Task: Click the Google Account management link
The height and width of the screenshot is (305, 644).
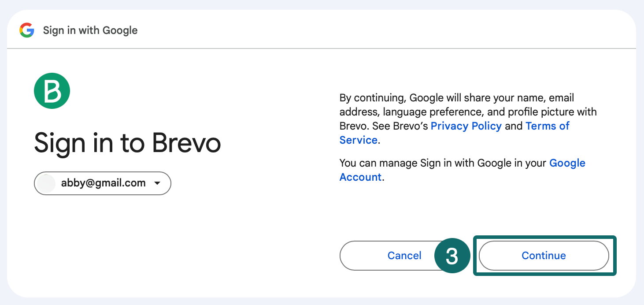Action: pyautogui.click(x=567, y=163)
